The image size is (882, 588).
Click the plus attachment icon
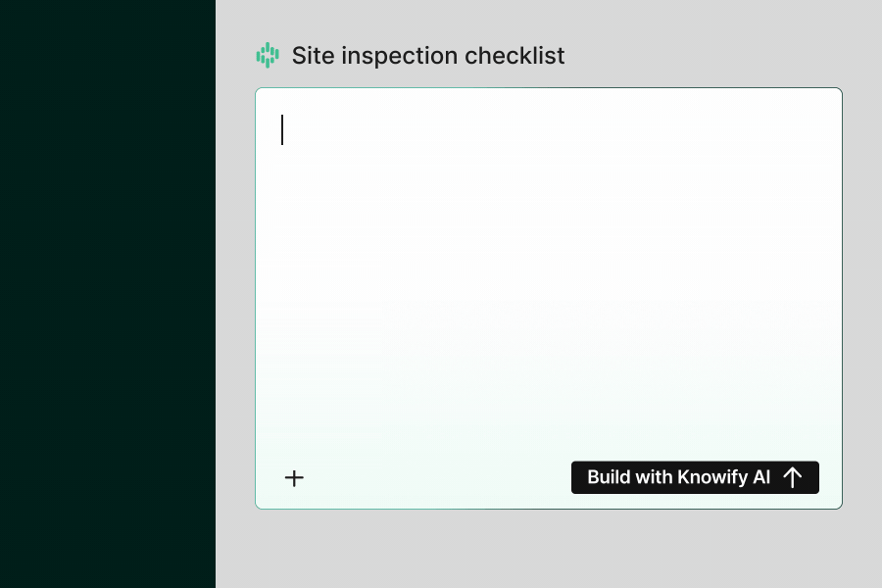(294, 478)
